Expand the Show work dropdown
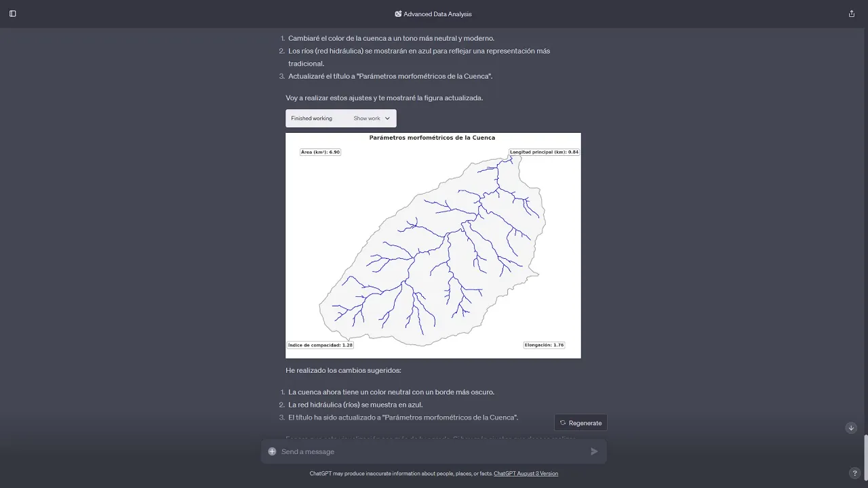This screenshot has width=868, height=488. click(x=372, y=118)
